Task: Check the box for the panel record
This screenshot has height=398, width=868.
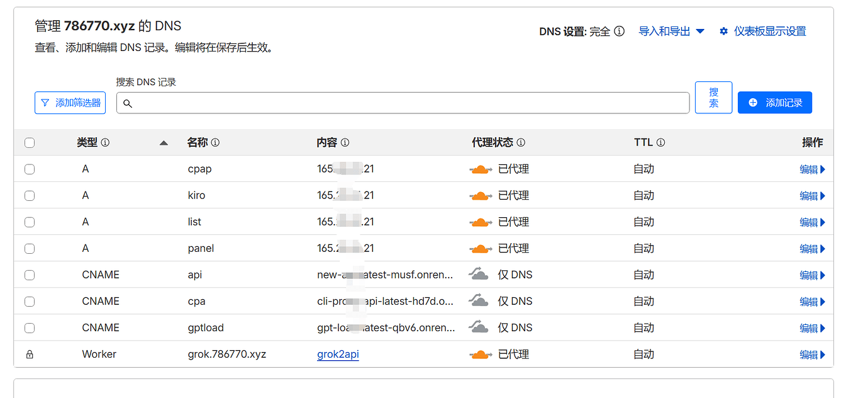Action: point(30,249)
